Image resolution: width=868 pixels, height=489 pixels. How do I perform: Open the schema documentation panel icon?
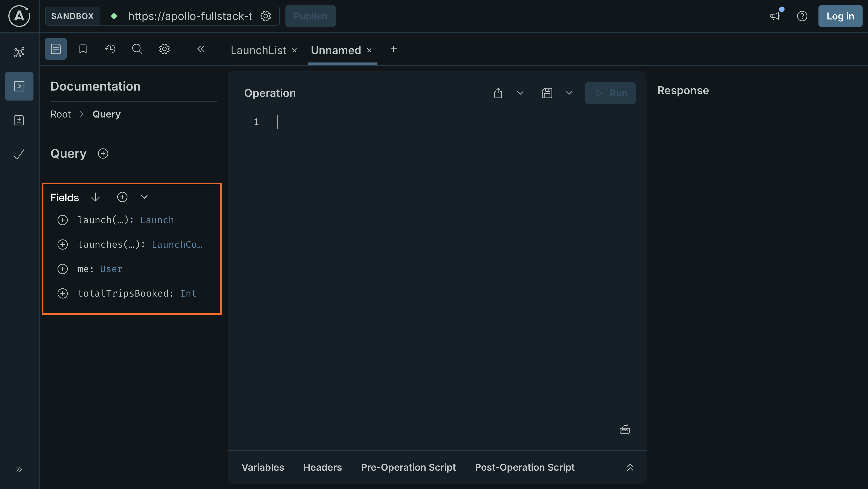(56, 49)
